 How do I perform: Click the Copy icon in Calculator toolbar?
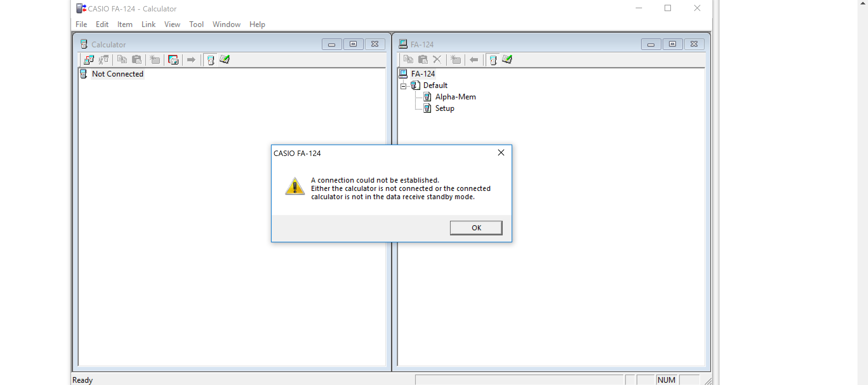click(122, 60)
